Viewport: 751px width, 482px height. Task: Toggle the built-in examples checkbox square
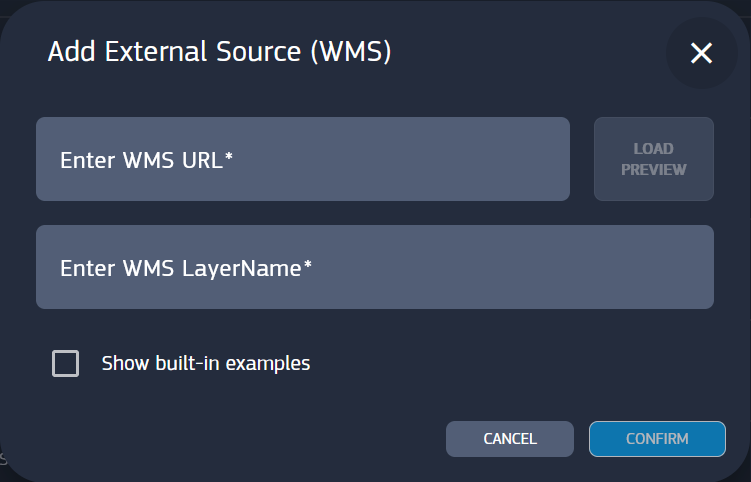tap(65, 363)
